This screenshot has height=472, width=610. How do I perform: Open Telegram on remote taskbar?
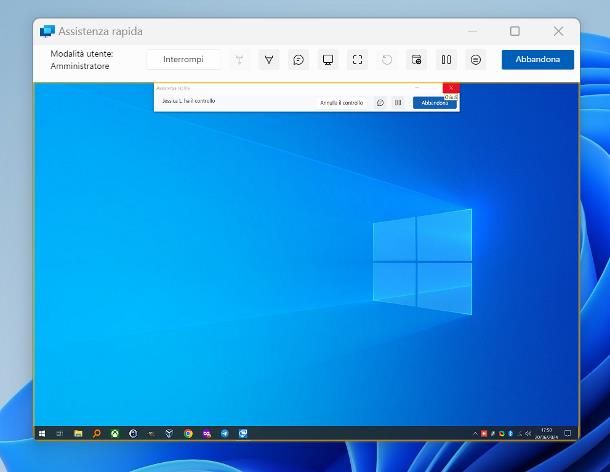[x=225, y=433]
